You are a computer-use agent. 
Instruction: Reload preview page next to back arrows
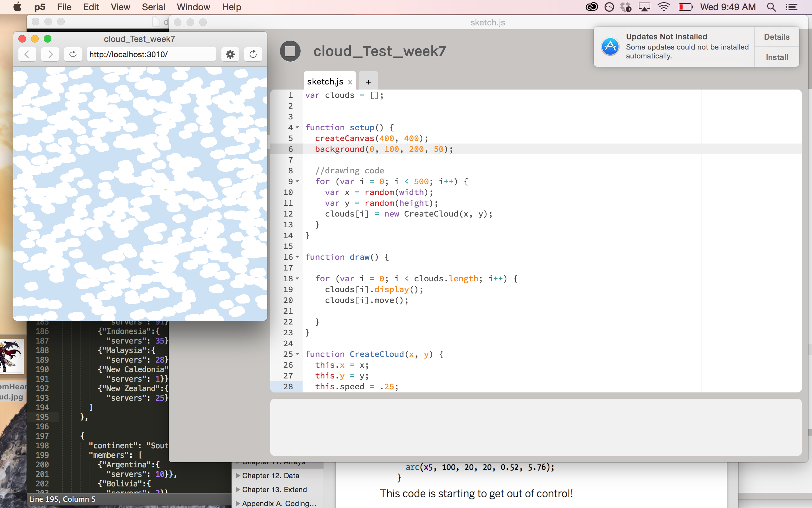[x=73, y=54]
